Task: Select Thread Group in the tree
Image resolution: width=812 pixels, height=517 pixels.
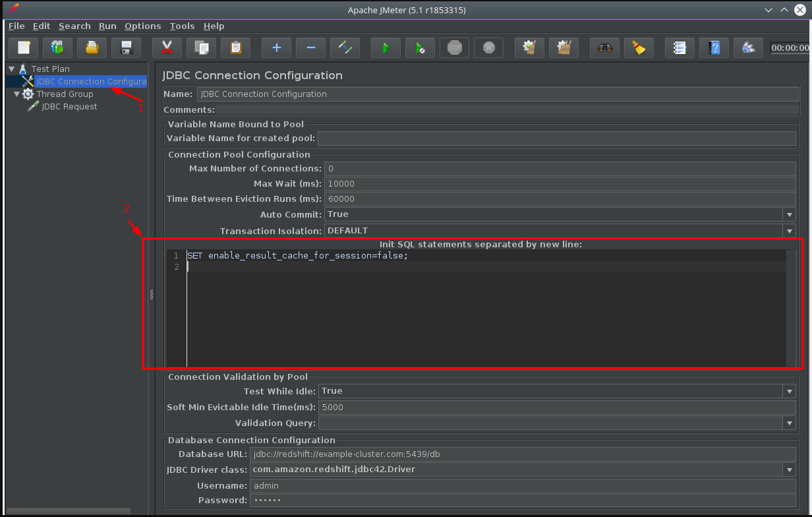Action: pos(65,94)
